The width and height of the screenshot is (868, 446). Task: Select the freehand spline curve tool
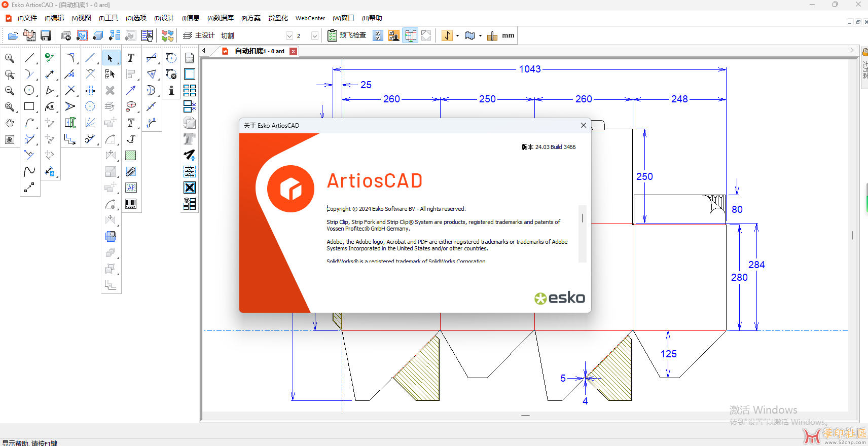coord(29,171)
